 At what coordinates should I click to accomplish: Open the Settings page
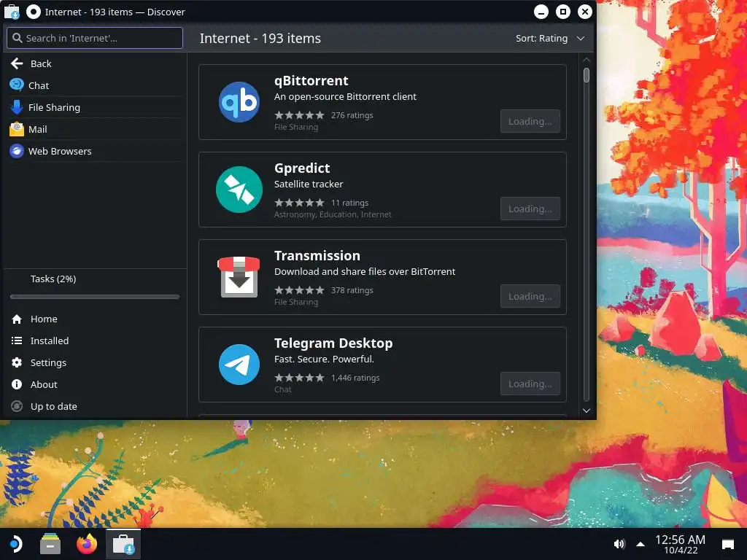click(x=95, y=363)
